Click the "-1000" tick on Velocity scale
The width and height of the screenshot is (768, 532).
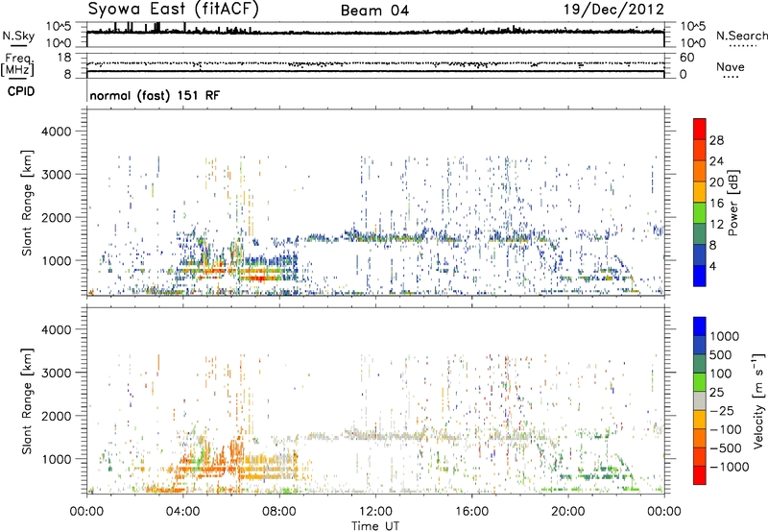pyautogui.click(x=730, y=467)
